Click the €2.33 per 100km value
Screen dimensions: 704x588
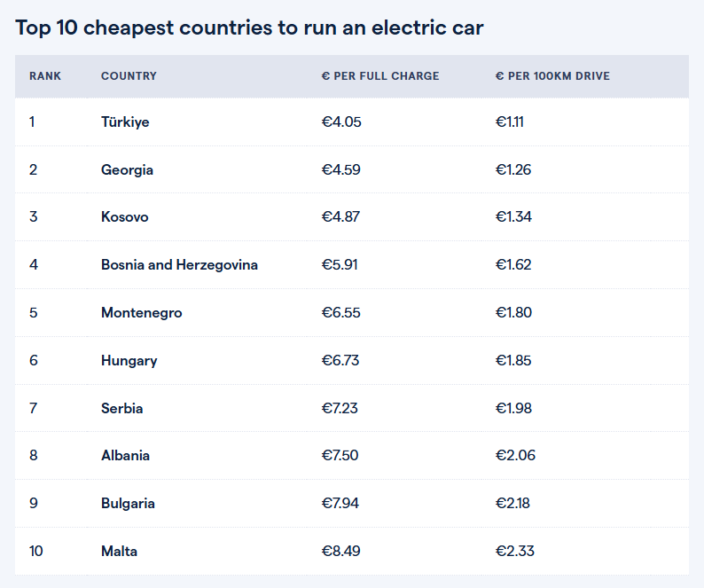(x=515, y=551)
